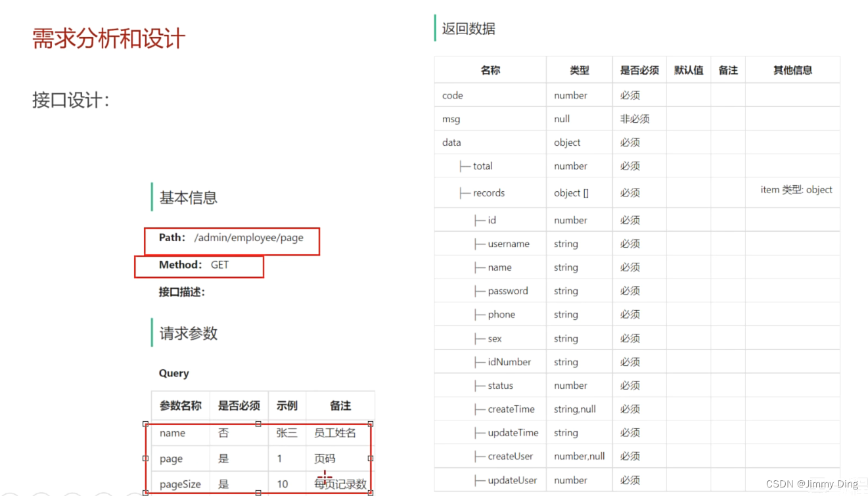Click 是否必须 header in the Query table
The width and height of the screenshot is (868, 496).
(239, 406)
